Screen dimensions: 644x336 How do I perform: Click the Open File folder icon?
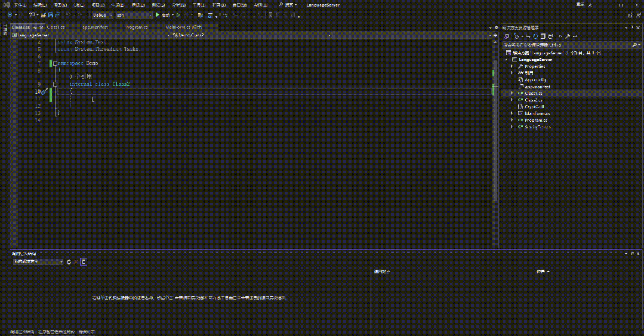pos(43,15)
